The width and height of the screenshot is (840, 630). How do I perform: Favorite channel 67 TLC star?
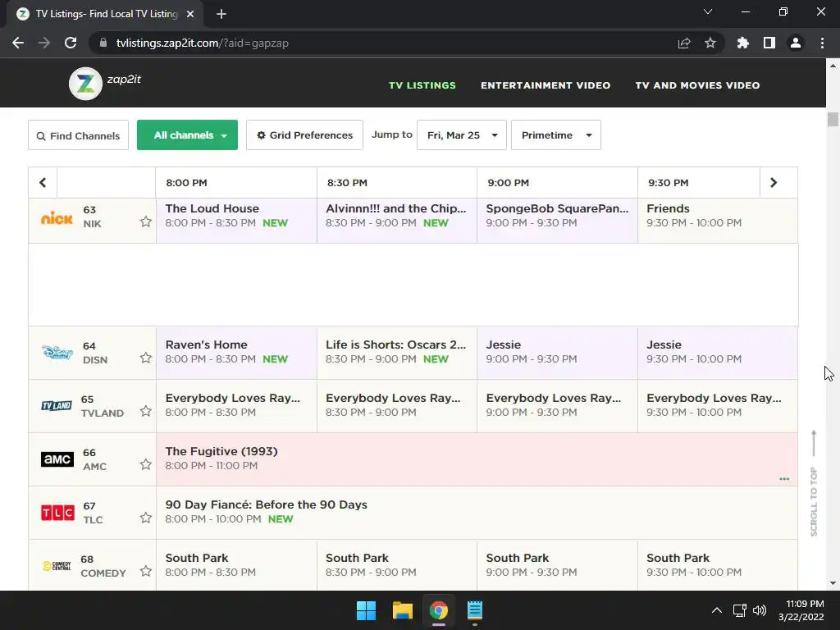click(146, 518)
